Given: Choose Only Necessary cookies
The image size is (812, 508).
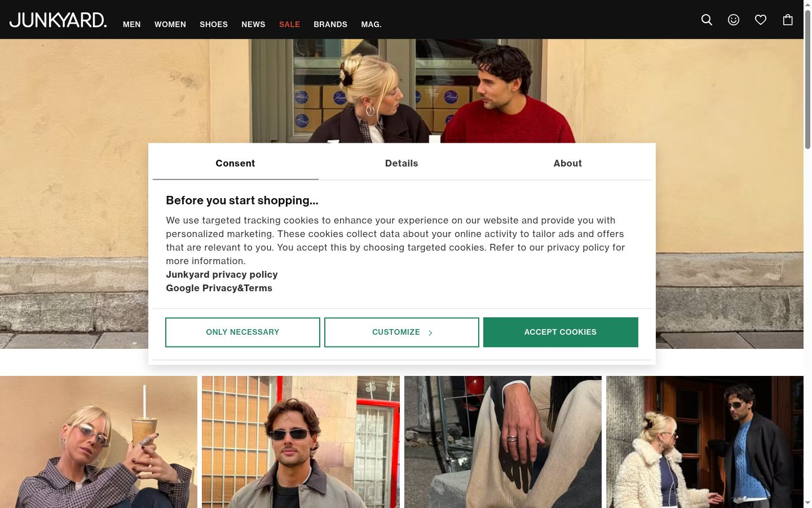Looking at the screenshot, I should point(242,332).
